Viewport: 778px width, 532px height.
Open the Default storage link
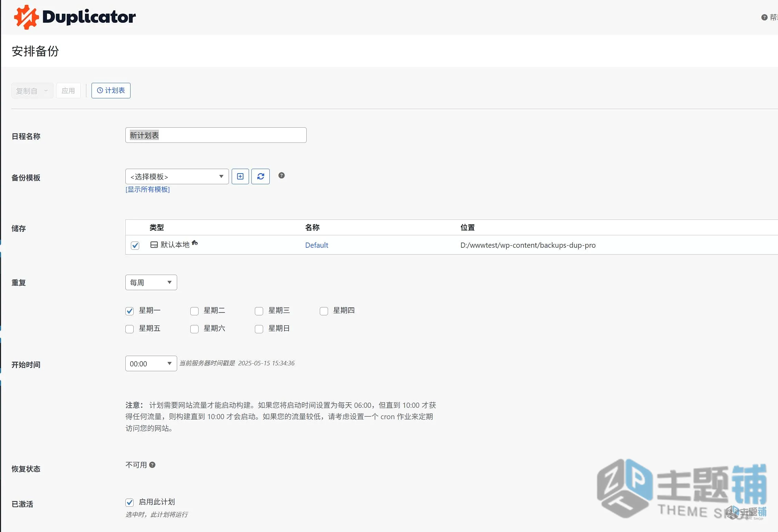point(317,245)
